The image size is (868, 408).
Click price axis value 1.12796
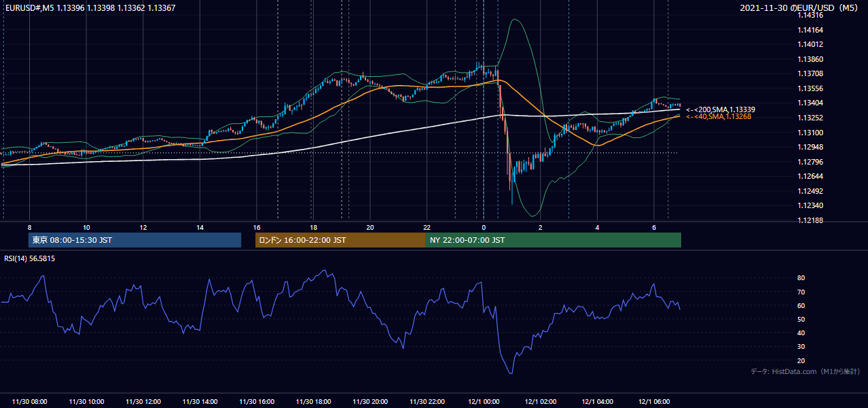810,162
